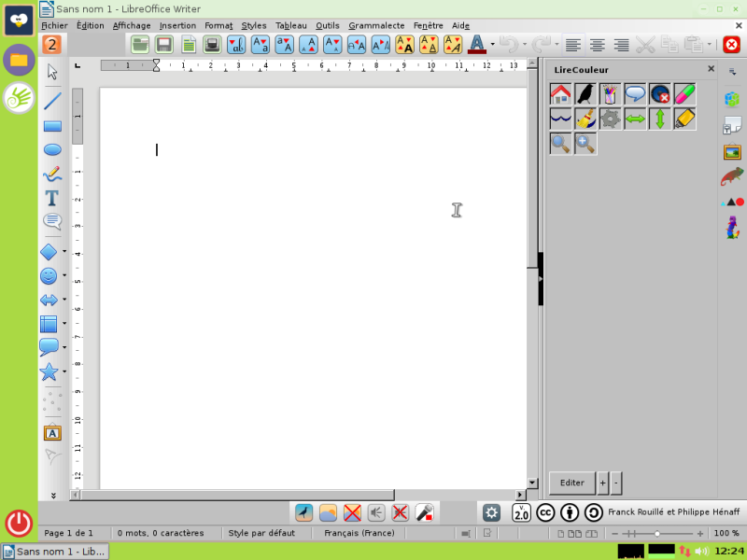Viewport: 747px width, 560px height.
Task: Open the sidebar settings menu button
Action: pyautogui.click(x=732, y=72)
